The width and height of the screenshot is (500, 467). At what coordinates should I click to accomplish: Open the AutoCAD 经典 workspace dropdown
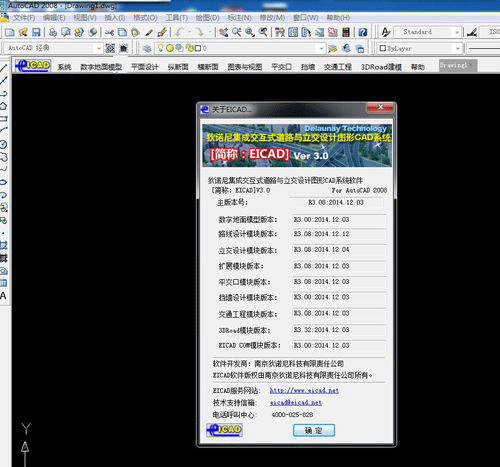pyautogui.click(x=99, y=49)
